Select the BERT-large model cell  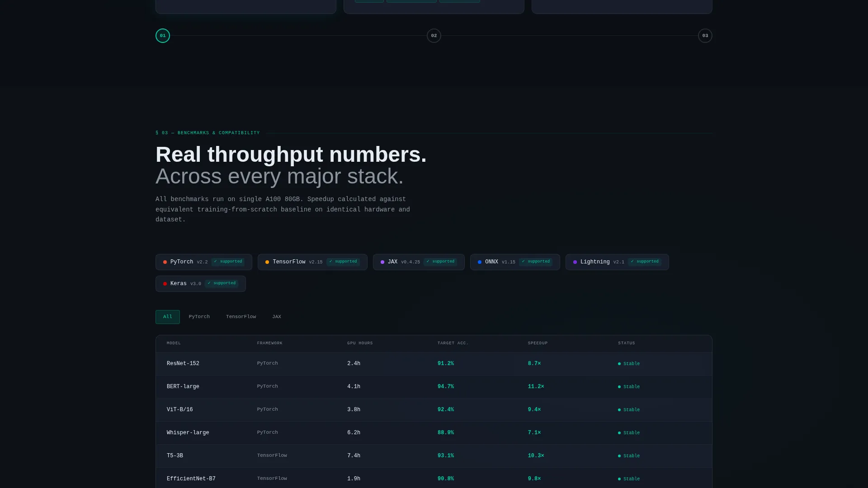pos(183,387)
